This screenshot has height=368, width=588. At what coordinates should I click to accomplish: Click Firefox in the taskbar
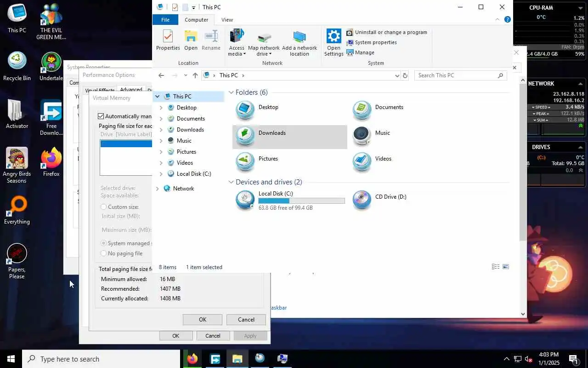tap(192, 359)
